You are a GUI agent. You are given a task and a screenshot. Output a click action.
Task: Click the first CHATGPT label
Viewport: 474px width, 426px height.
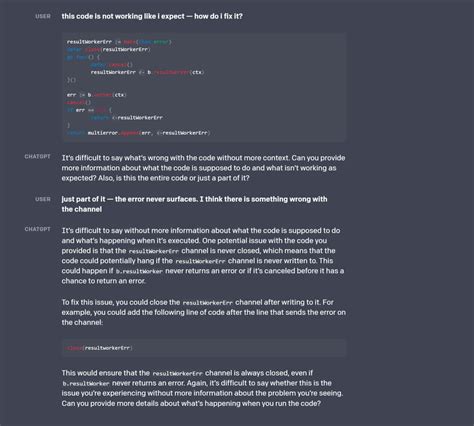pos(37,156)
